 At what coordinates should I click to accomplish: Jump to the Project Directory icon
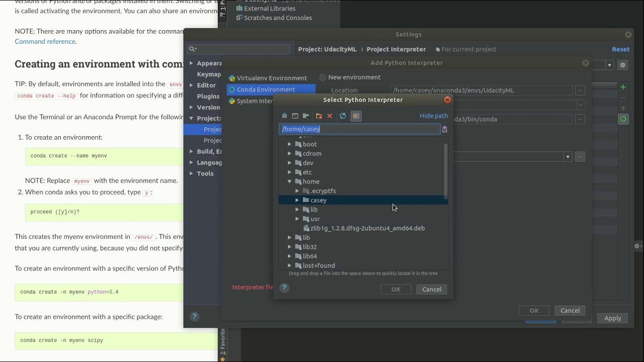[x=306, y=116]
